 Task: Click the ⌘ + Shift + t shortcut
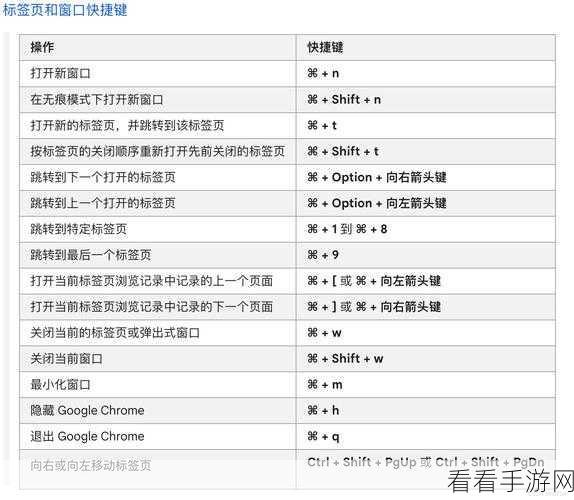coord(343,152)
